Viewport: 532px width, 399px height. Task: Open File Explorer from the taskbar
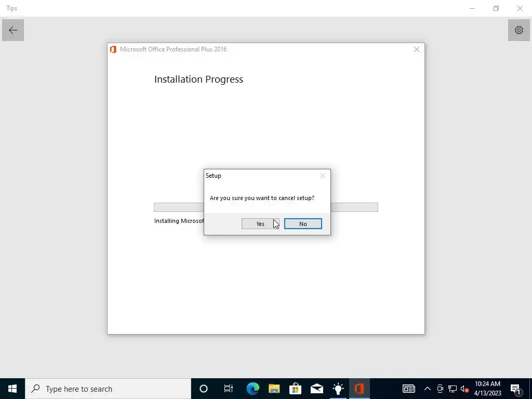(x=274, y=389)
